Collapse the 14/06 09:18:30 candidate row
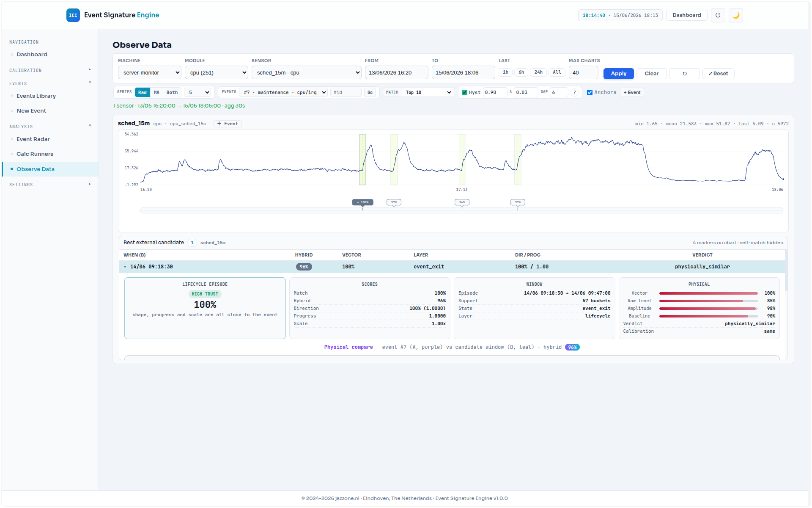Screen dimensions: 812x508 coord(125,267)
